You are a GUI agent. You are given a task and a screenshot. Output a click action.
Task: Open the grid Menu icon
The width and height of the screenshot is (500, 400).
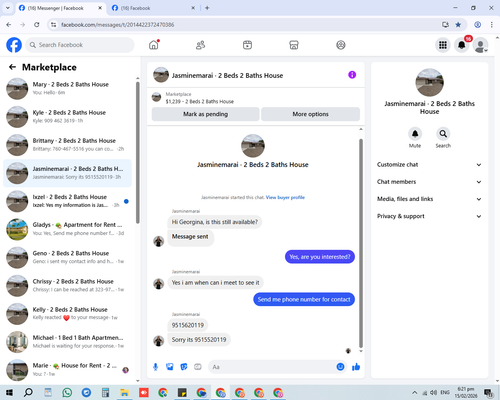443,45
